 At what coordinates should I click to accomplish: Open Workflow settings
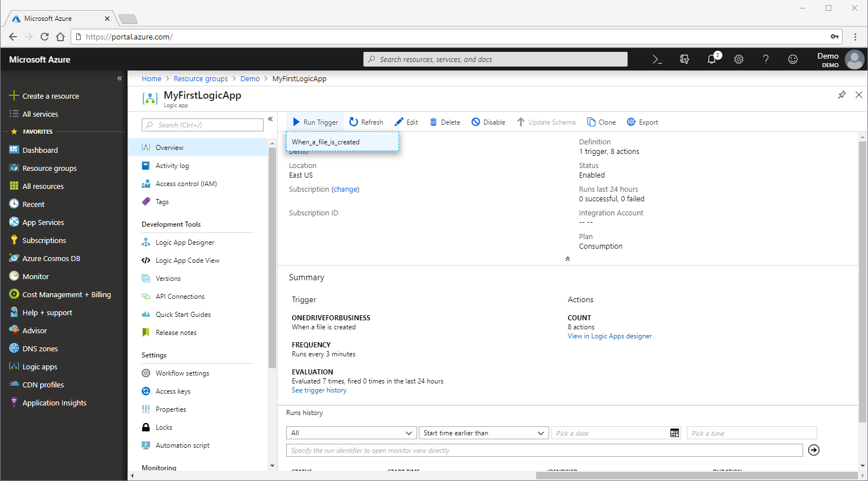tap(198, 373)
